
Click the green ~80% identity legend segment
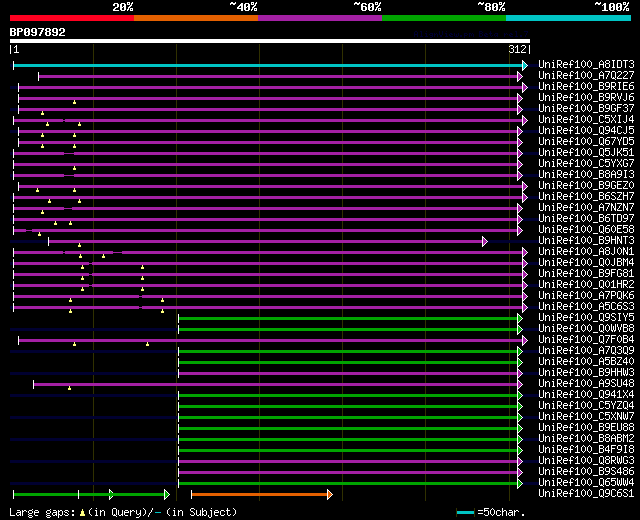(443, 17)
